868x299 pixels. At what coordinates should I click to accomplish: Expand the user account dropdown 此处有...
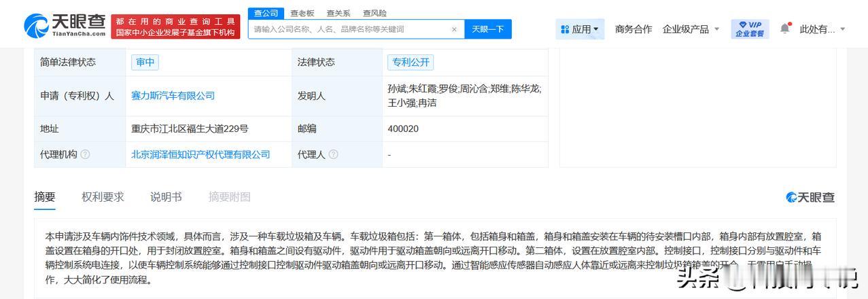[x=822, y=29]
